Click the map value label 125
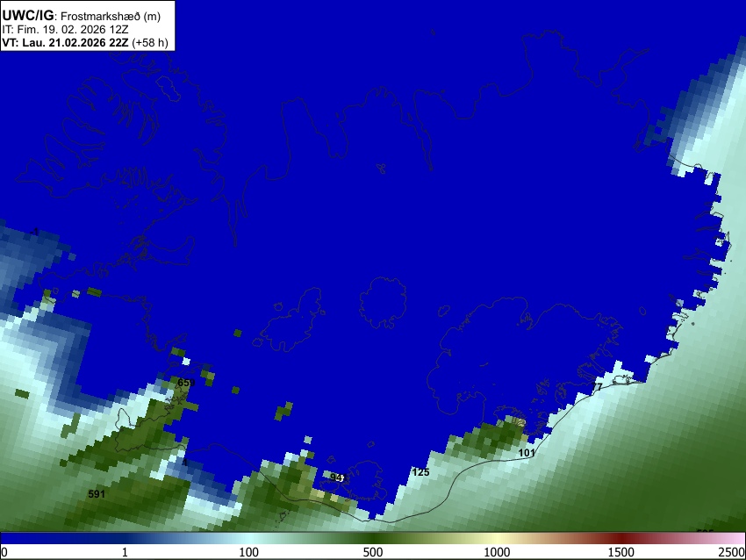 pyautogui.click(x=420, y=472)
